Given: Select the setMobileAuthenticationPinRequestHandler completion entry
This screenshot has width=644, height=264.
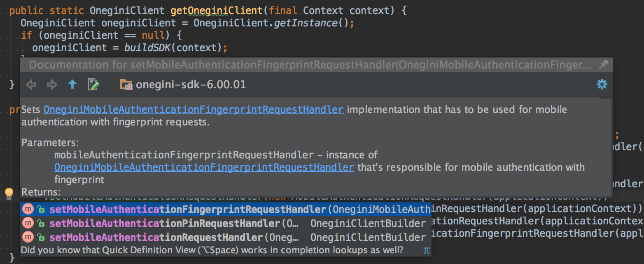Looking at the screenshot, I should 165,223.
